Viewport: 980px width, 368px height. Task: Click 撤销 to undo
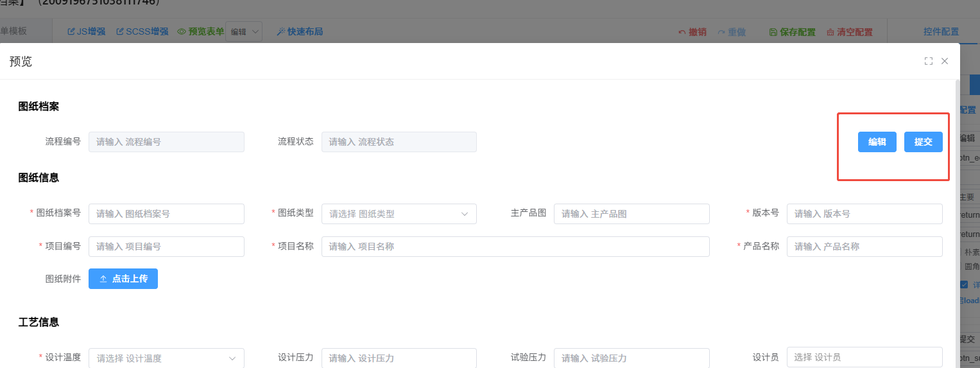point(692,32)
